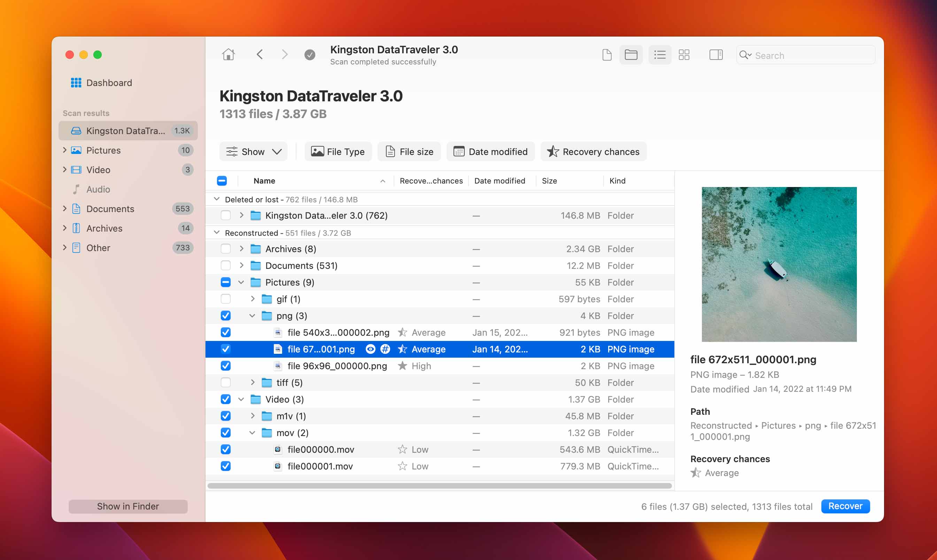Click the Archives folder icon in list
This screenshot has height=560, width=937.
coord(256,249)
